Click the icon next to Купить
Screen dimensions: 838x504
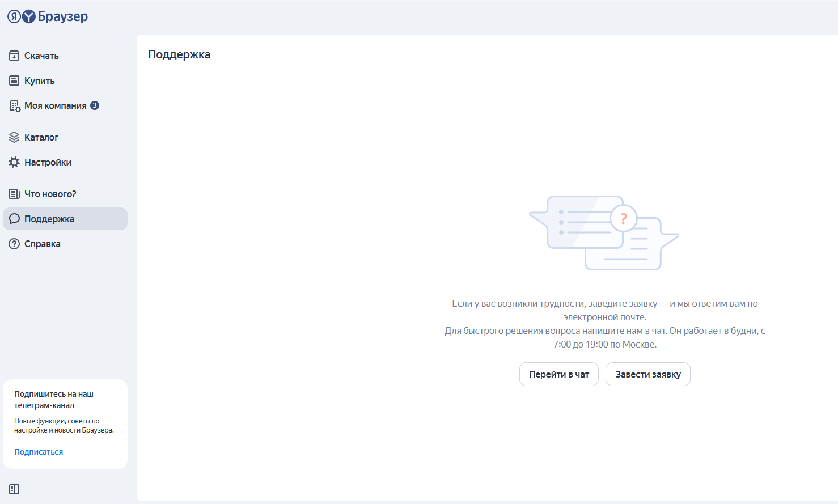coord(14,81)
